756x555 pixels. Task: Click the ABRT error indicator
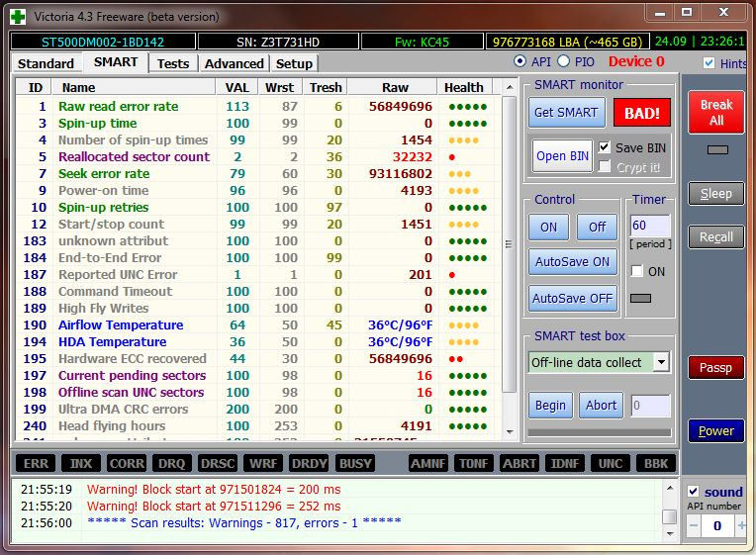[520, 463]
